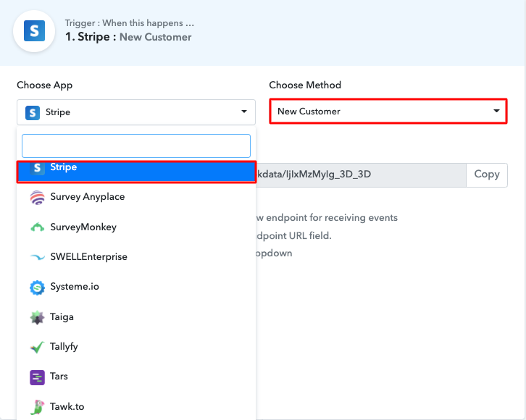
Task: Click the trigger title Stripe : New Customer
Action: tap(128, 37)
